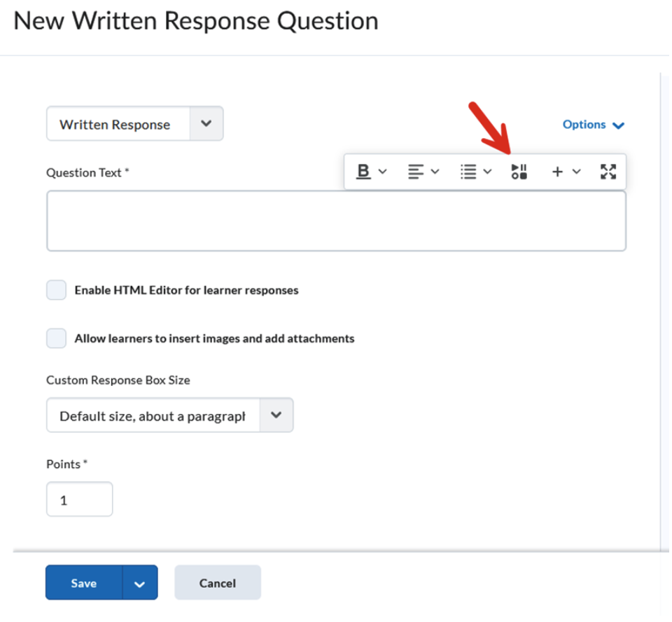Expand the plus insert options chevron
Screen dimensions: 672x622
coord(577,172)
